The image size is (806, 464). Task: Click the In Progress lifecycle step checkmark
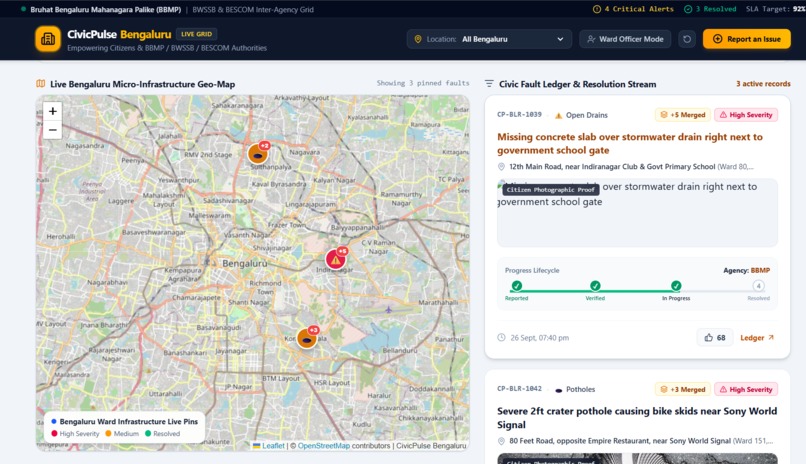pos(676,286)
